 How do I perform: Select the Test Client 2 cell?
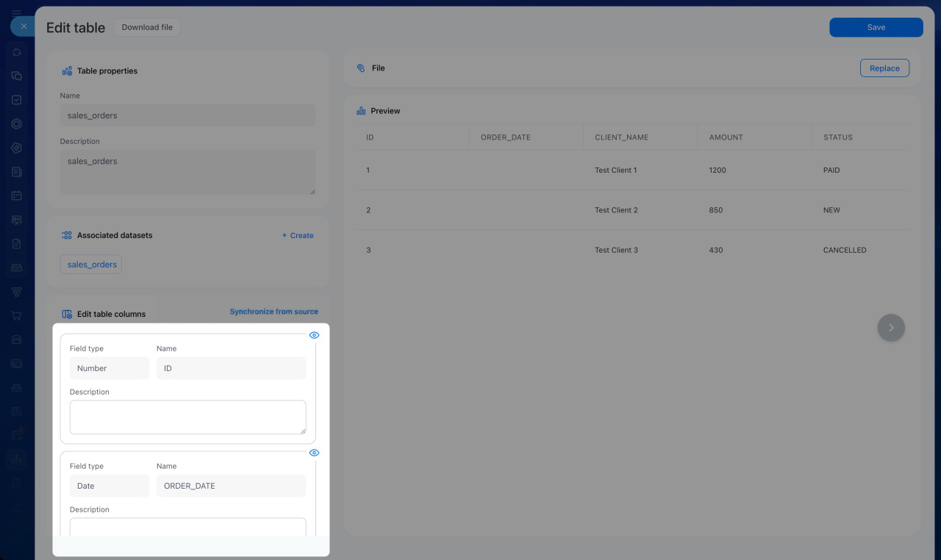point(616,210)
